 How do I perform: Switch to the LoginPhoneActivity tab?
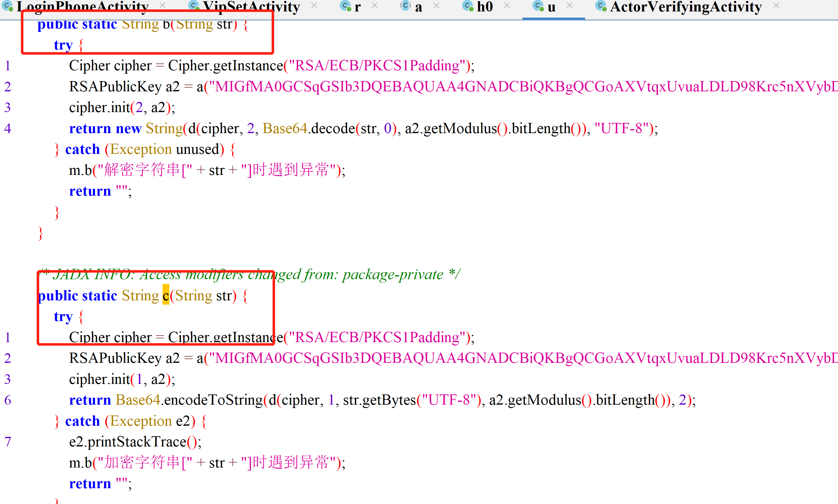point(83,7)
